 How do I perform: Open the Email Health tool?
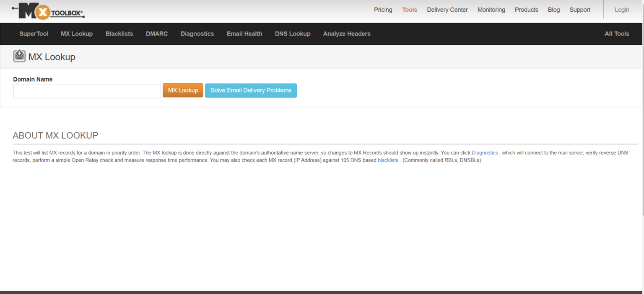(x=244, y=34)
